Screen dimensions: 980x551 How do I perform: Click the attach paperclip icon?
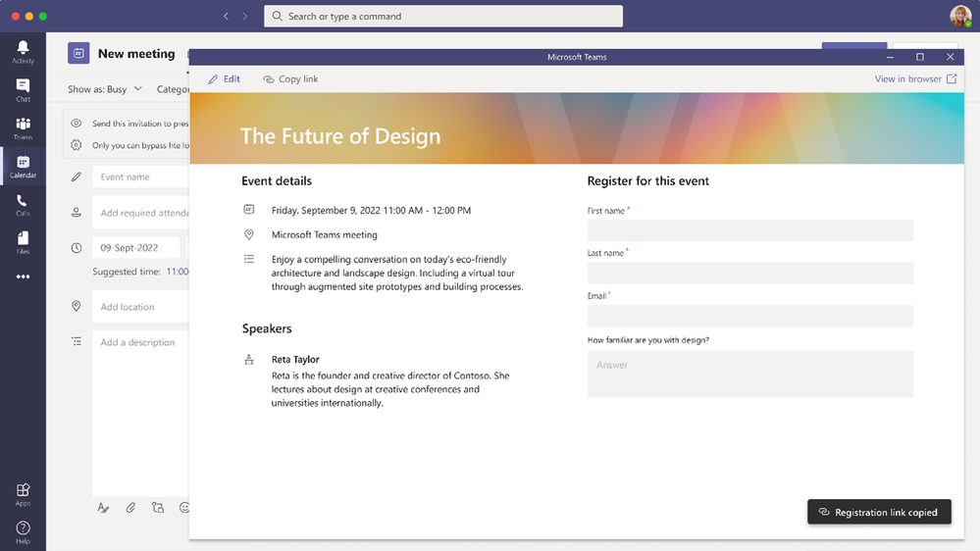point(130,508)
